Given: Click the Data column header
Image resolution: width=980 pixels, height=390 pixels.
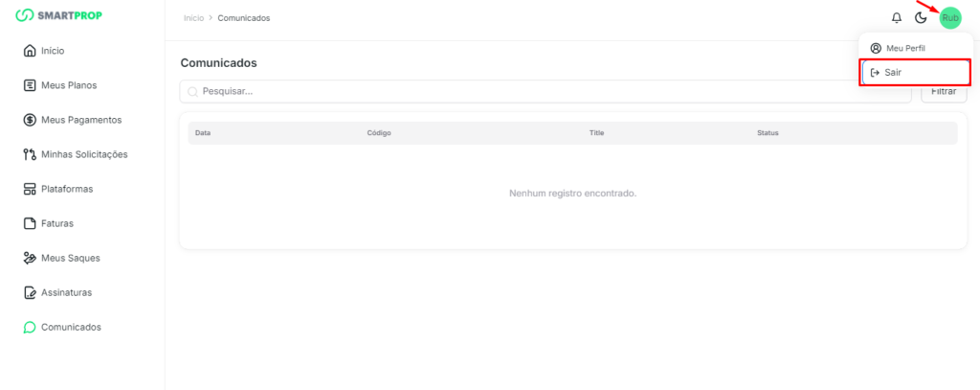Looking at the screenshot, I should 203,132.
